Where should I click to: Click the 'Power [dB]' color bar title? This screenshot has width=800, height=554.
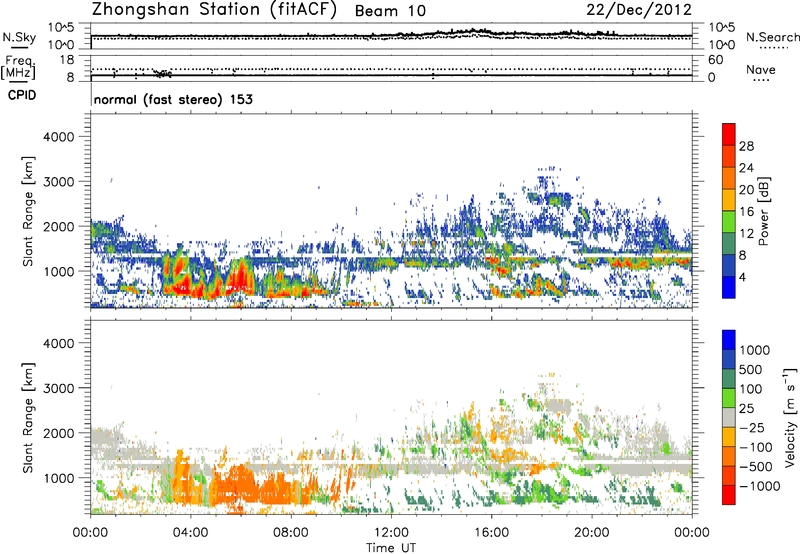click(763, 211)
